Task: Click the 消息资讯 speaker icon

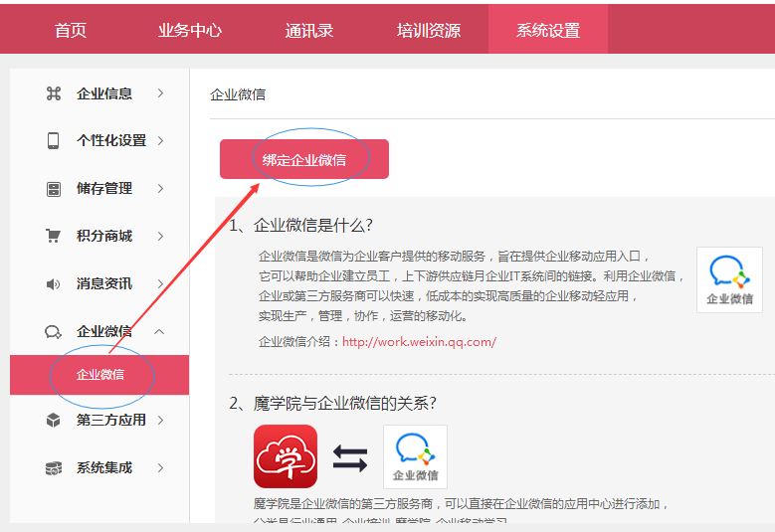Action: pos(53,284)
